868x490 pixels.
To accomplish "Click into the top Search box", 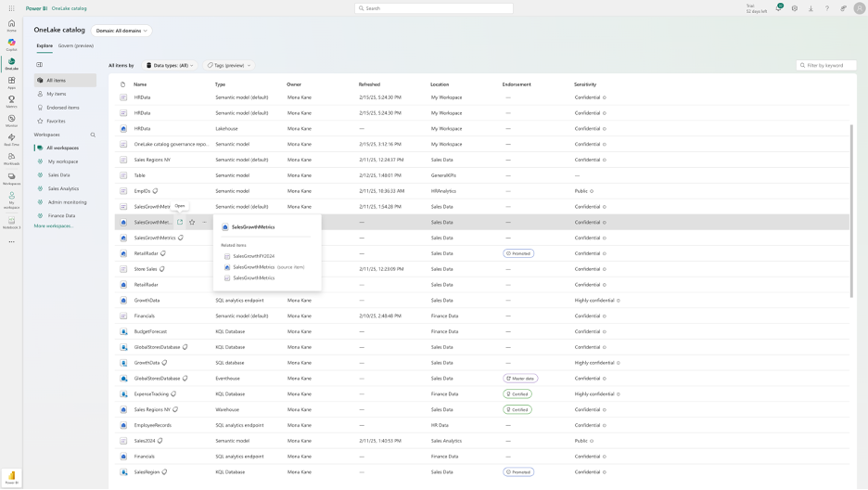I will tap(434, 8).
